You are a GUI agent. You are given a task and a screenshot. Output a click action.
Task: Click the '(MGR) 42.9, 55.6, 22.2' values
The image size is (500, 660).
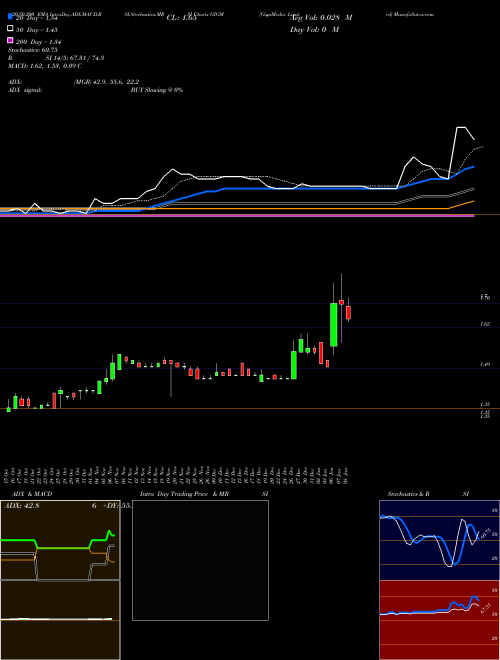[106, 82]
